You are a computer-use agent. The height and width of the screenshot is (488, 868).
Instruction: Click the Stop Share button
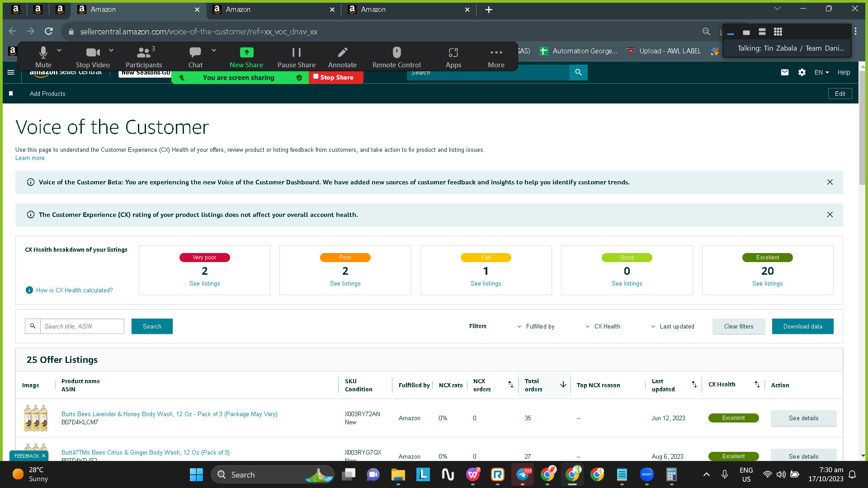[x=336, y=77]
